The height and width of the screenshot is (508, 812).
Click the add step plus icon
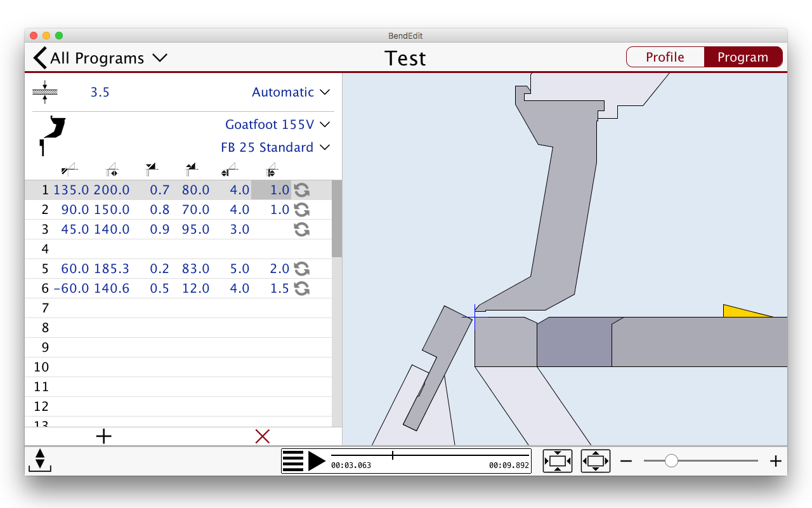point(103,436)
